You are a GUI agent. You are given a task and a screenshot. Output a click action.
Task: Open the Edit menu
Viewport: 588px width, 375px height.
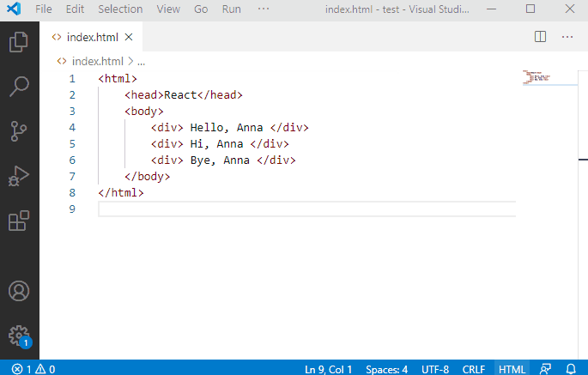tap(75, 9)
